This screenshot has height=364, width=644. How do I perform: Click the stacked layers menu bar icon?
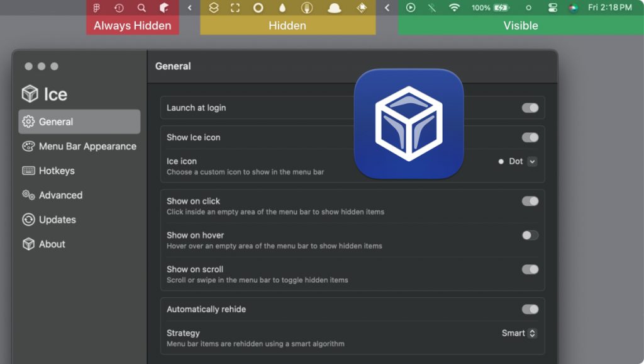[x=214, y=8]
